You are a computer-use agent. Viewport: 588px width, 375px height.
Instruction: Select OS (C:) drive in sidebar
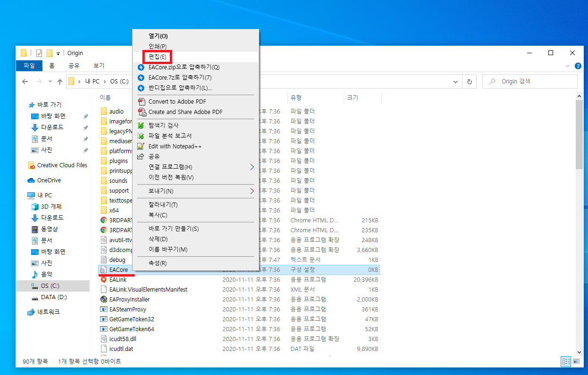[52, 285]
